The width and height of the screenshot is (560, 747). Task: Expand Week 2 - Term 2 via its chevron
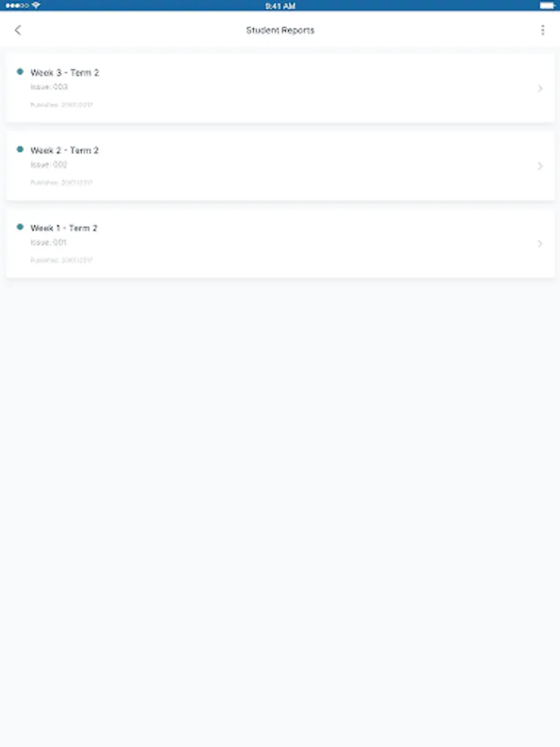tap(540, 166)
